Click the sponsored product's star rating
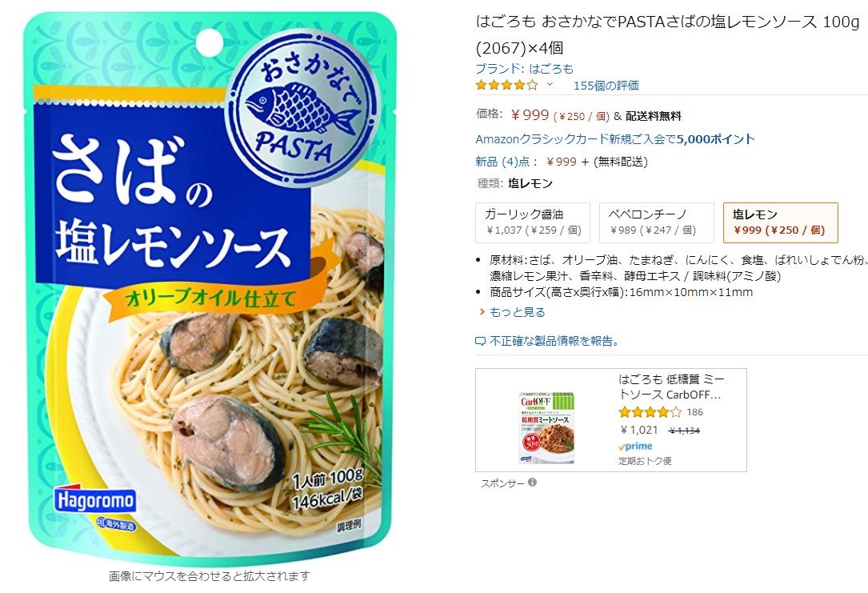Viewport: 868px width, 593px height. [650, 412]
